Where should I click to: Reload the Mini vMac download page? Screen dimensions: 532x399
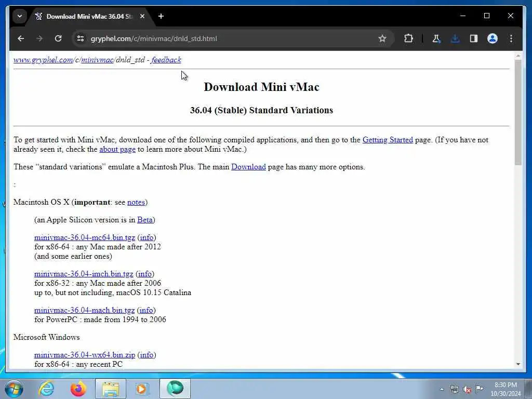click(58, 38)
